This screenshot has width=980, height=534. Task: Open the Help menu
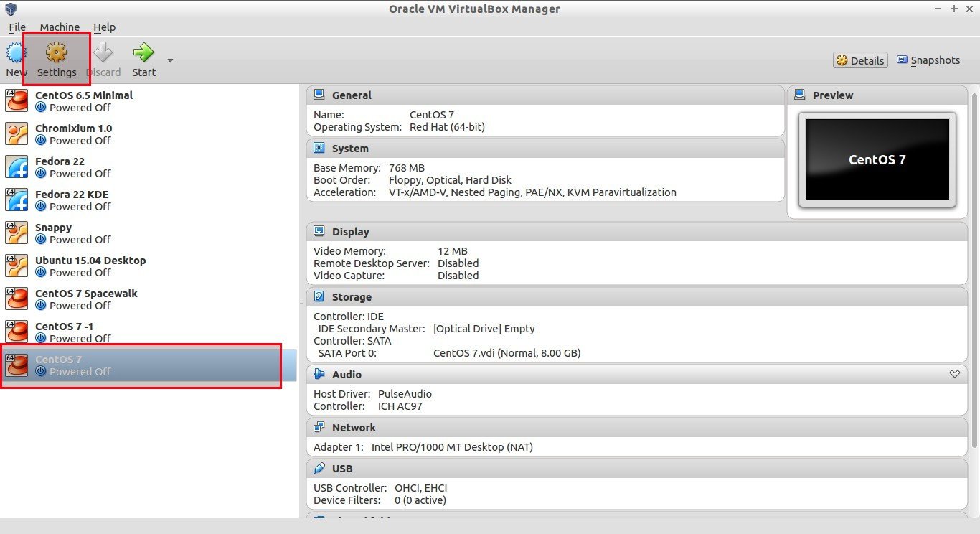pos(104,27)
